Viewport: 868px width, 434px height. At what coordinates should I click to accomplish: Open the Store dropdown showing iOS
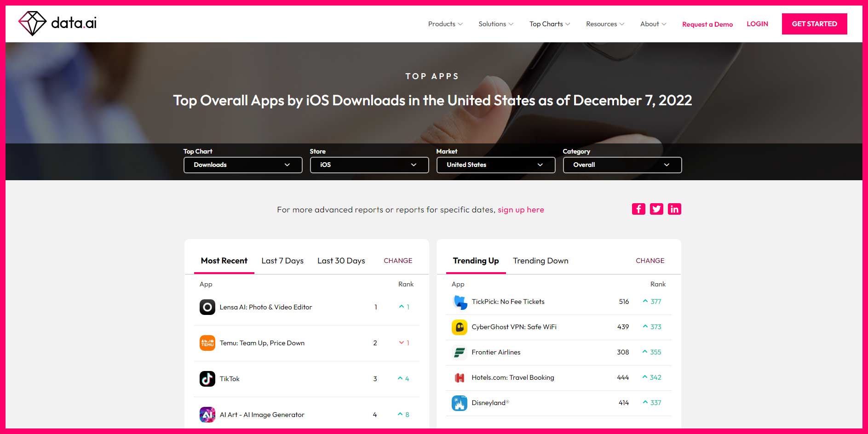[x=369, y=165]
